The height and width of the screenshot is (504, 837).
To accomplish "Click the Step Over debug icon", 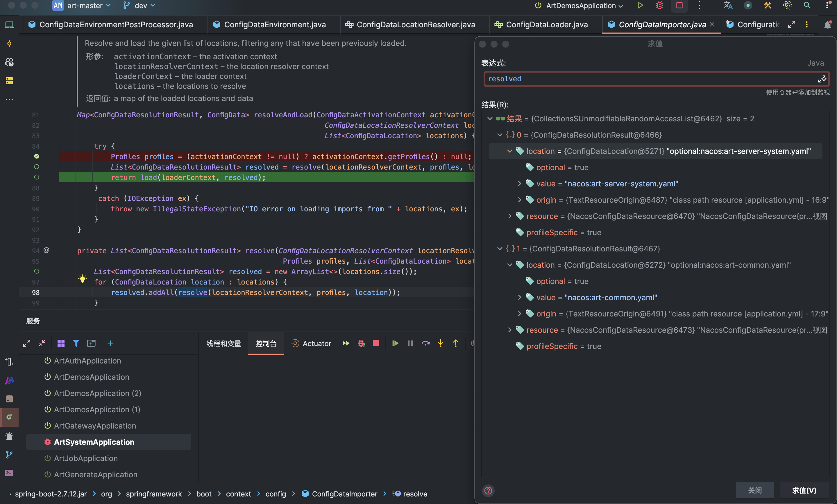I will pos(425,343).
